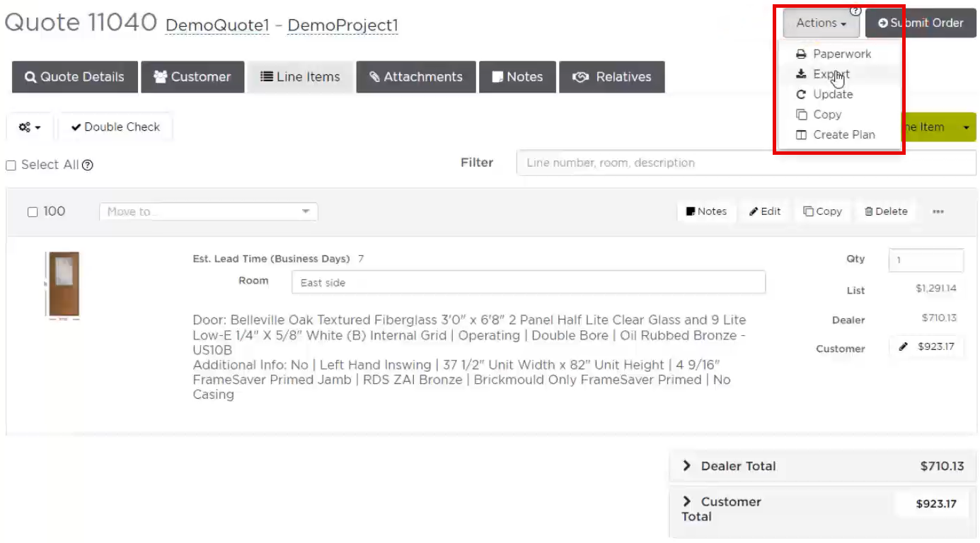Tick the checkbox for line 100
Viewport: 980px width, 543px height.
pyautogui.click(x=33, y=212)
